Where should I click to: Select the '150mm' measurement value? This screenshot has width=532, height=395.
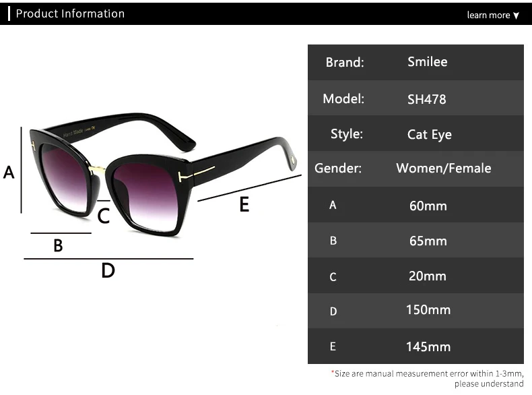428,310
